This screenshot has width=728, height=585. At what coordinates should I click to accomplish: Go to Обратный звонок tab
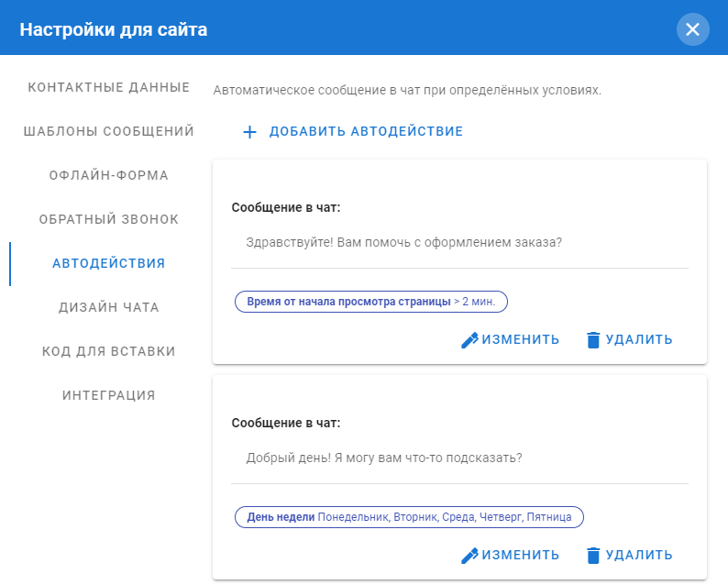coord(109,220)
